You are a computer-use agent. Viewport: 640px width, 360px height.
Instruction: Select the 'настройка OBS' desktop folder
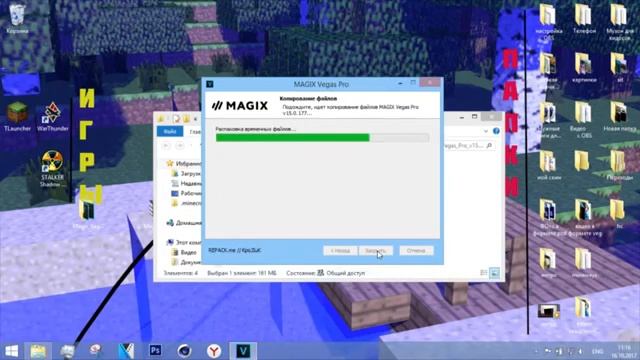[x=549, y=21]
